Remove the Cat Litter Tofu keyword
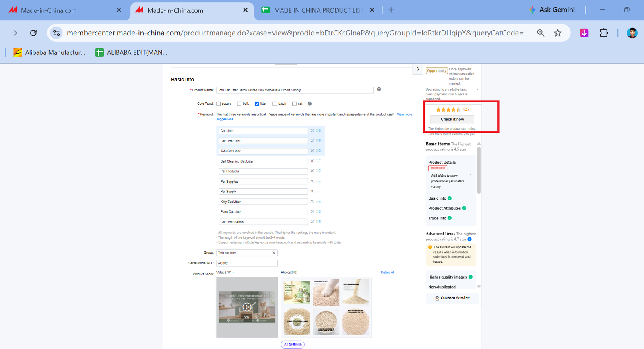 pos(312,141)
